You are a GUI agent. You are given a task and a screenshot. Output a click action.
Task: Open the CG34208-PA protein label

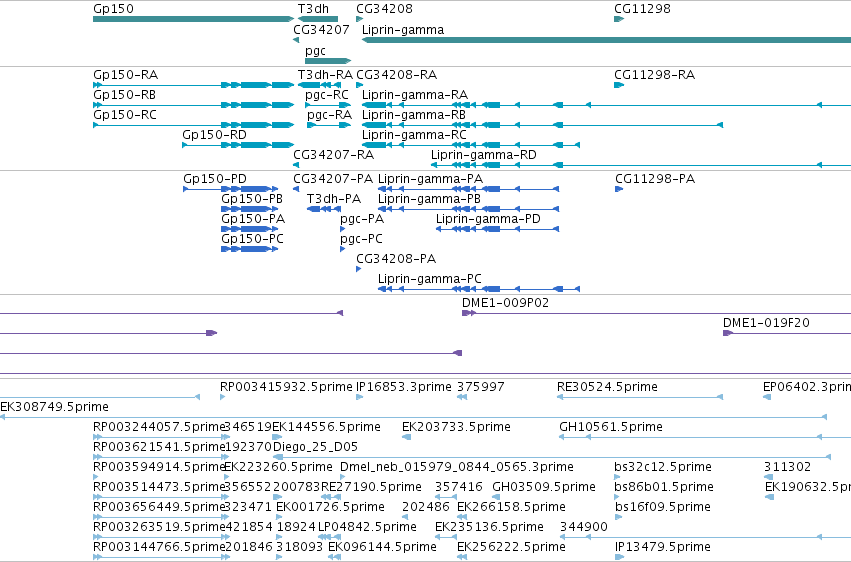coord(396,259)
